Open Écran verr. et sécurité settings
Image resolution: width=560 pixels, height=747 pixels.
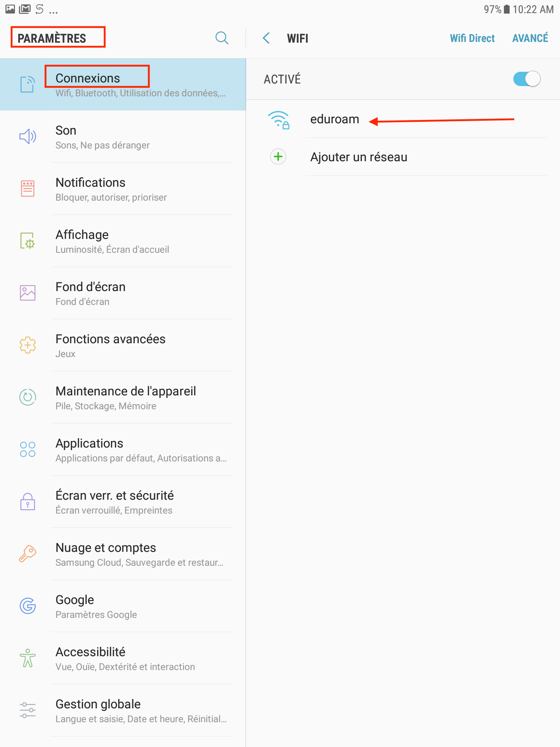(123, 502)
